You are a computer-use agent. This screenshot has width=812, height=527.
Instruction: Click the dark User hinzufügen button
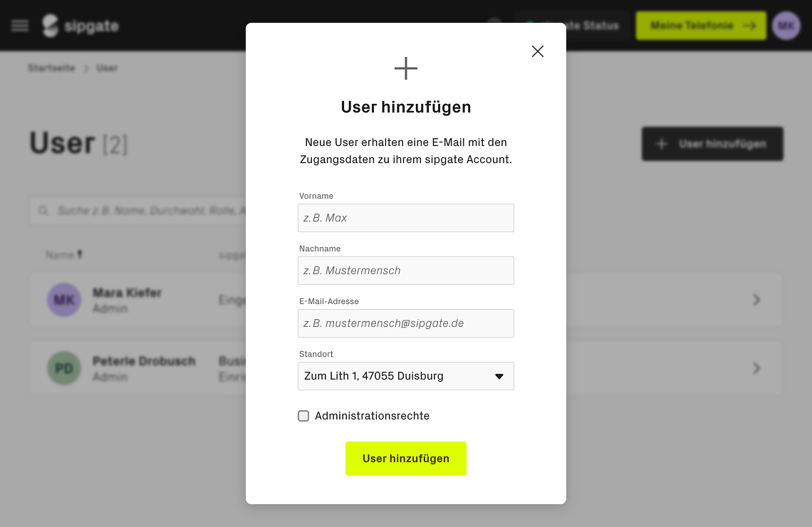pyautogui.click(x=712, y=144)
